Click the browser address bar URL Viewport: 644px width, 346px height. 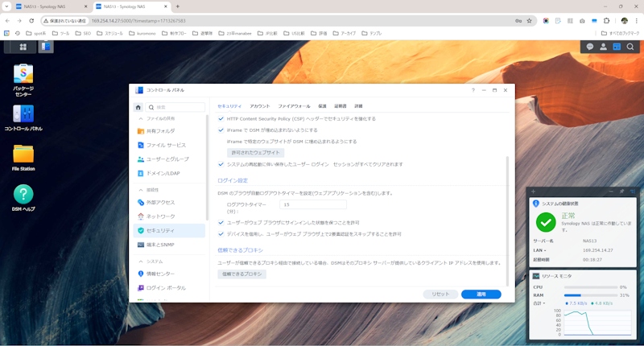pyautogui.click(x=138, y=21)
